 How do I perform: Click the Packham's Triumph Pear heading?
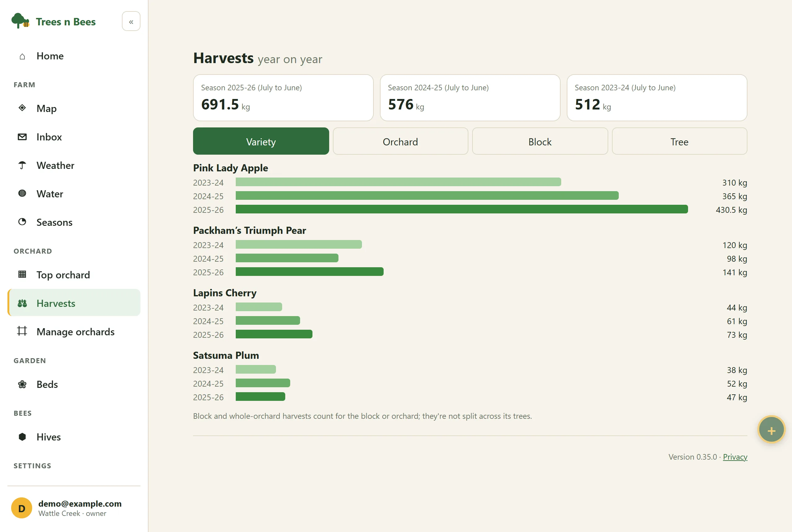tap(249, 230)
